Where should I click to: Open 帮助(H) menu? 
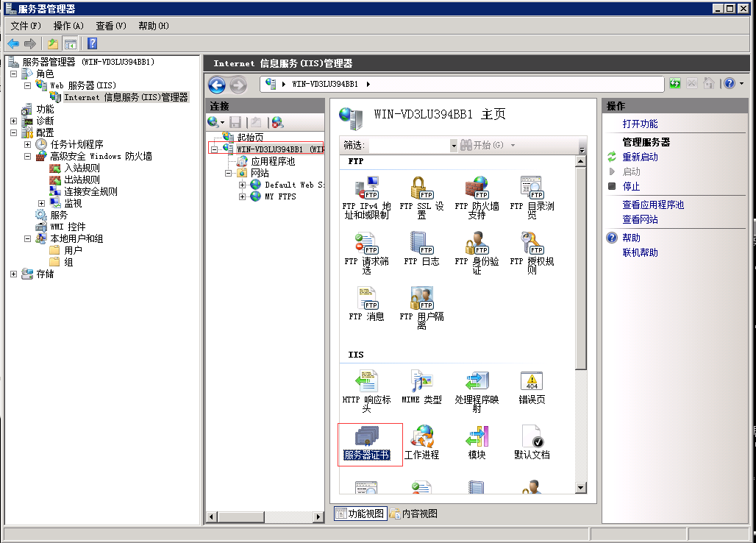point(154,26)
